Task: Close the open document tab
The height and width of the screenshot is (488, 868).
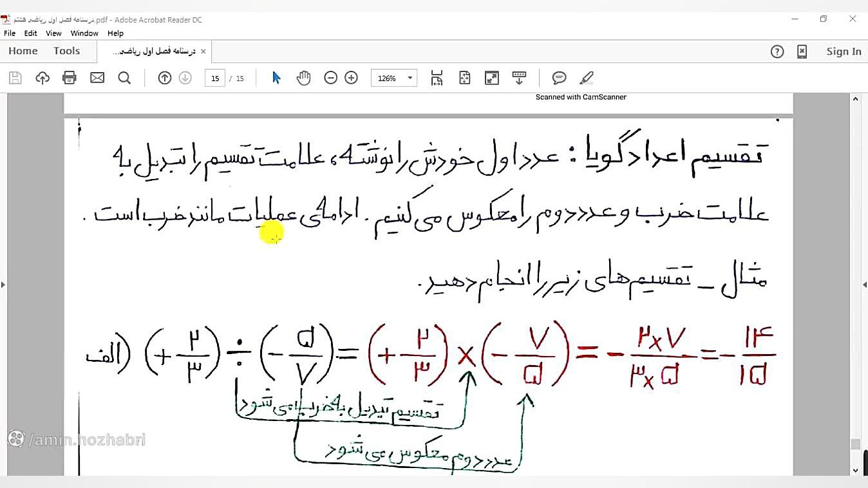Action: (x=203, y=52)
